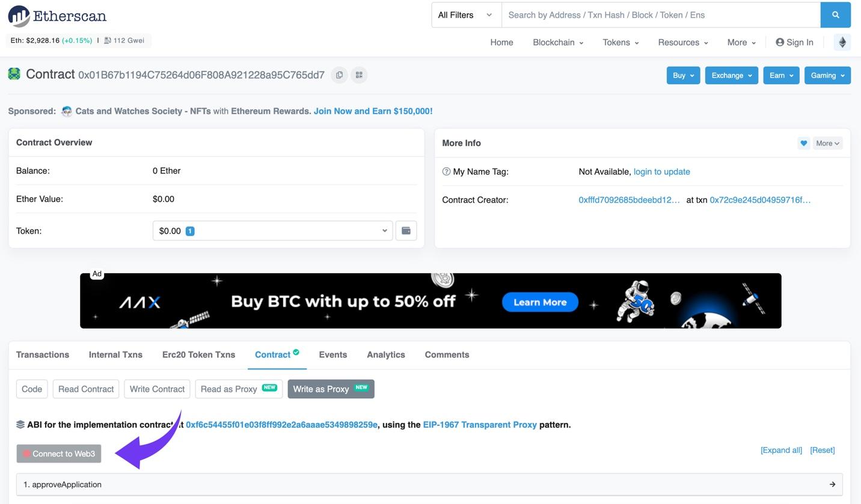
Task: Click the Read Contract button
Action: (86, 389)
